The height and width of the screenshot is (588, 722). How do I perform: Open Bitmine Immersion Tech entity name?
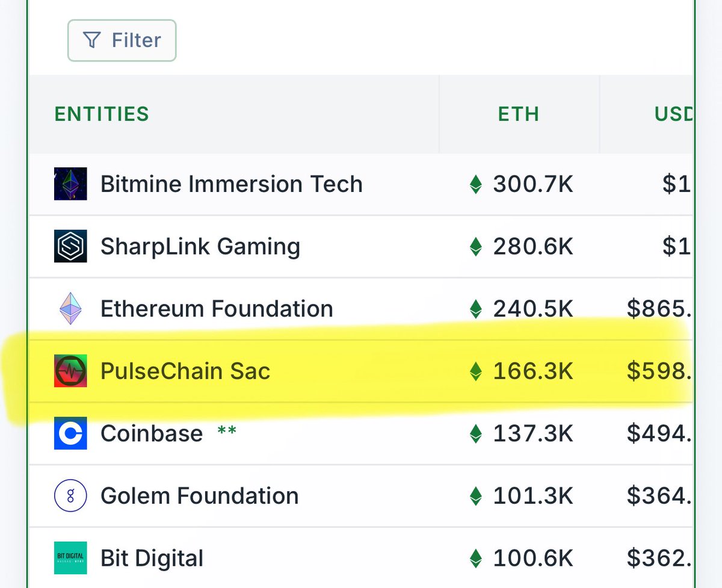click(x=232, y=184)
